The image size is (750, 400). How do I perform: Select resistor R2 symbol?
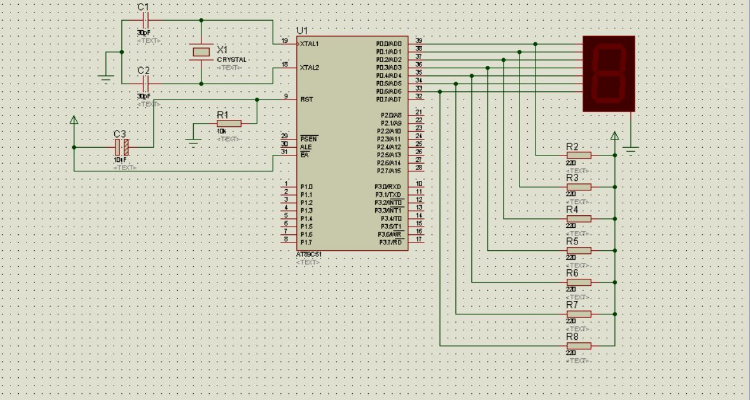pos(578,155)
